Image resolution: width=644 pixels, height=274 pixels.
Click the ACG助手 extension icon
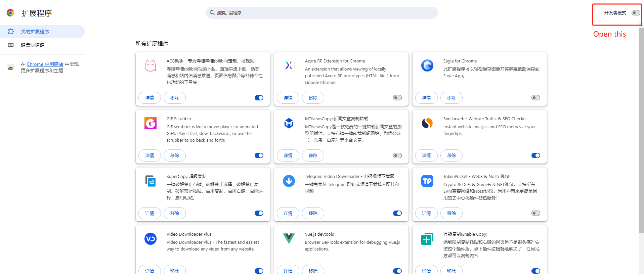(151, 65)
